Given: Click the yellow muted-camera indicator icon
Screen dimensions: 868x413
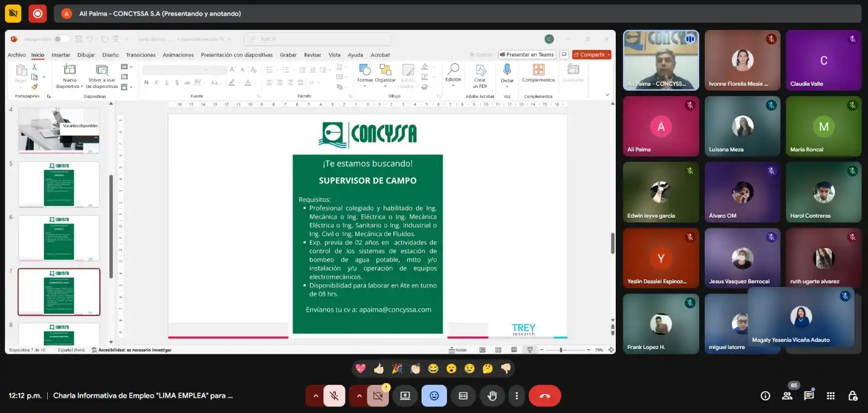Looking at the screenshot, I should (13, 14).
